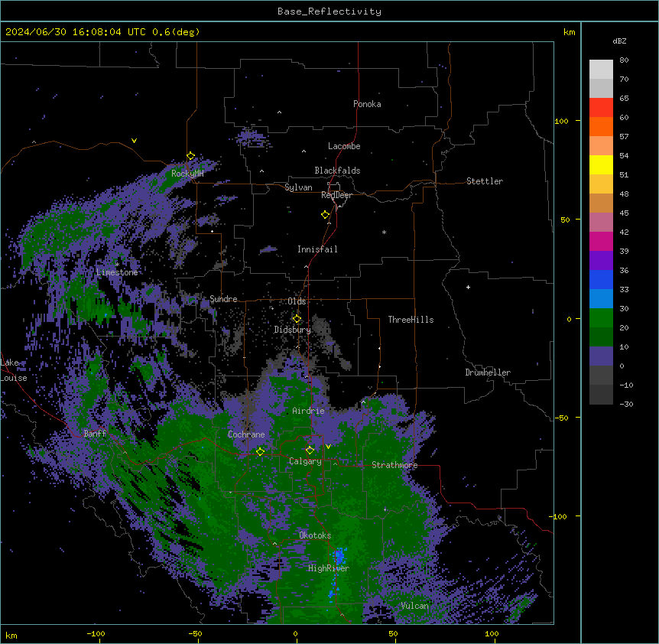Click the Ponoka label

pyautogui.click(x=367, y=104)
